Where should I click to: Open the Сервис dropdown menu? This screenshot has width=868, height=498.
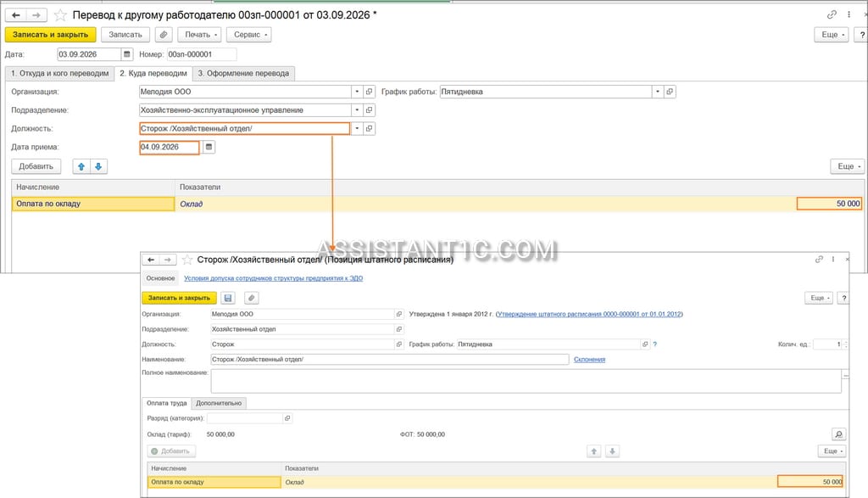pos(249,35)
